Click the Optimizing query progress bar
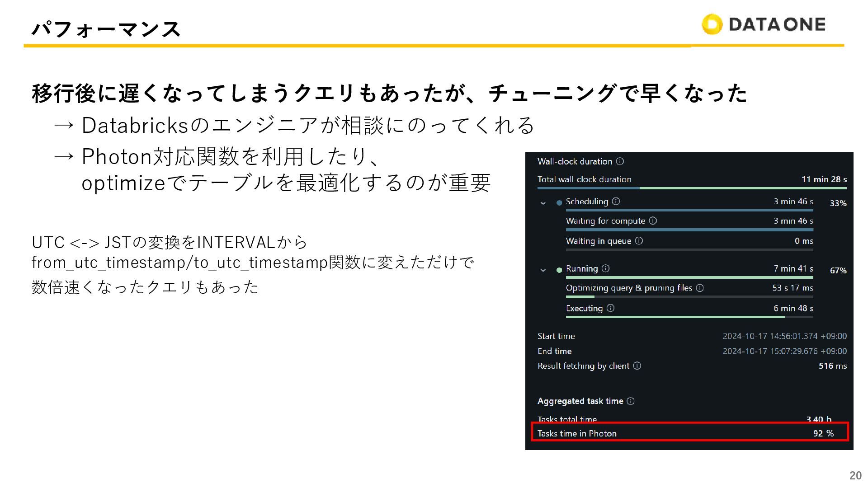 689,297
